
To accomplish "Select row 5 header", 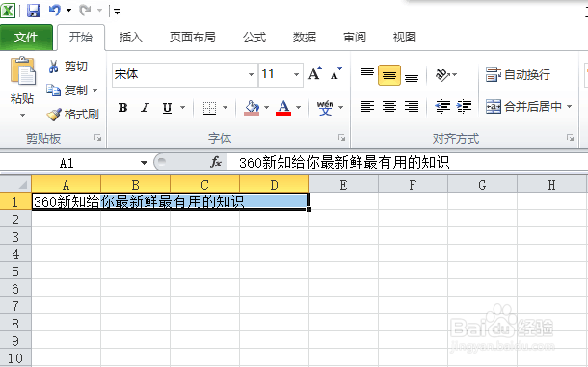I will tap(15, 271).
